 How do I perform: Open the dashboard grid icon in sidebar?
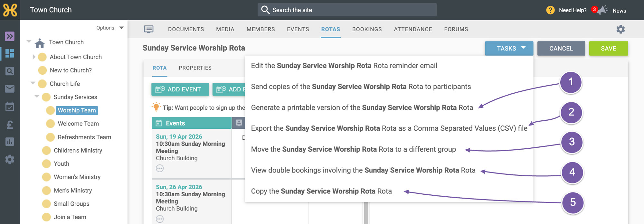[10, 53]
